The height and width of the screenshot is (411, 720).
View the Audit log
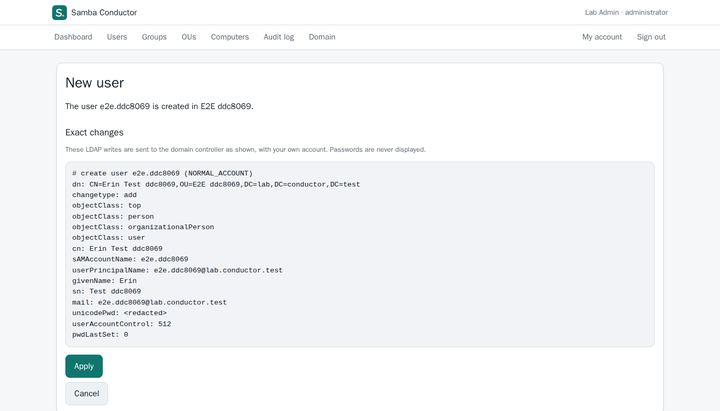tap(279, 37)
